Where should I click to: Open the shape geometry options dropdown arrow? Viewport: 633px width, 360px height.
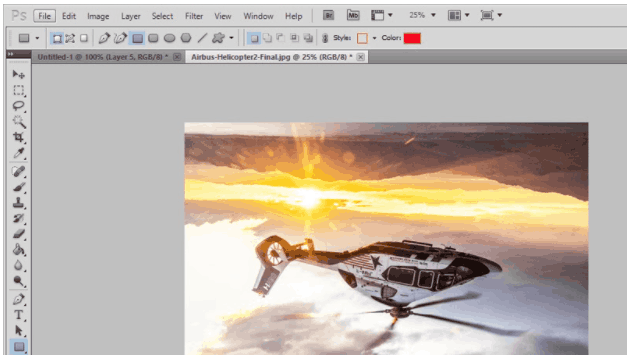(231, 38)
